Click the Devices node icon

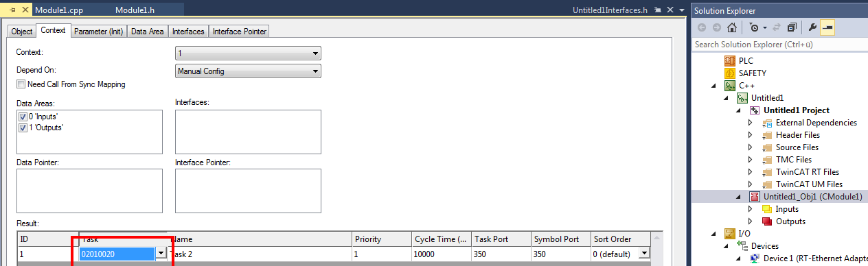tap(742, 246)
